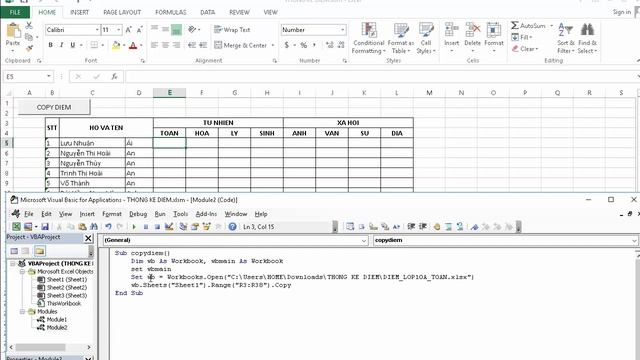
Task: Open the PAGE LAYOUT ribbon tab
Action: [122, 12]
